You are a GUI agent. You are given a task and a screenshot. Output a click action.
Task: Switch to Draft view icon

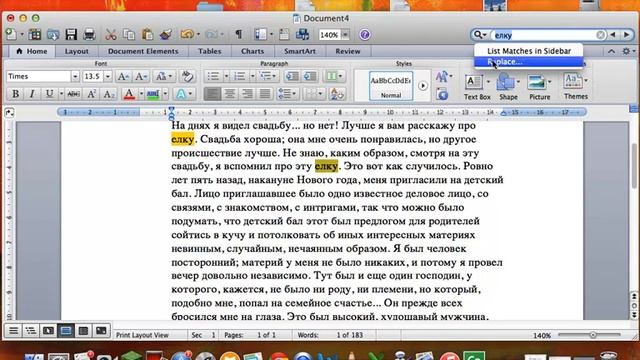[x=13, y=331]
